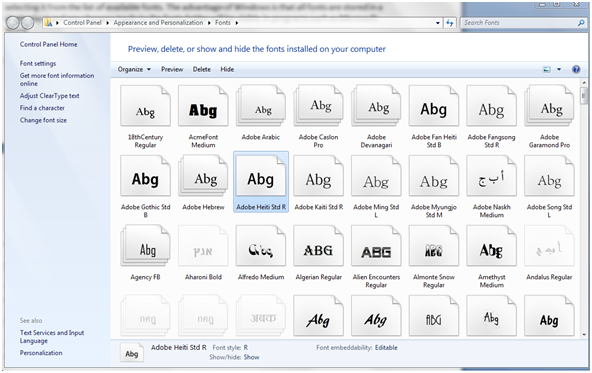The height and width of the screenshot is (373, 592).
Task: Click Hide in the toolbar
Action: (227, 69)
